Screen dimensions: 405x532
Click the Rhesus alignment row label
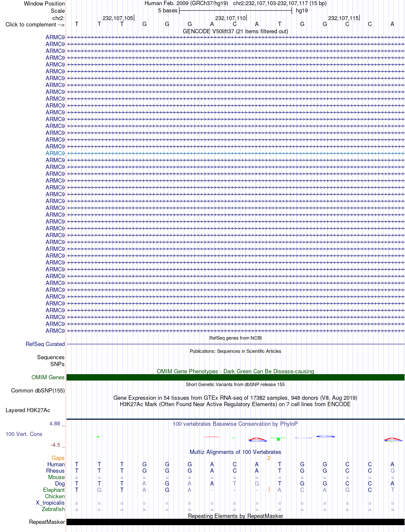click(55, 471)
